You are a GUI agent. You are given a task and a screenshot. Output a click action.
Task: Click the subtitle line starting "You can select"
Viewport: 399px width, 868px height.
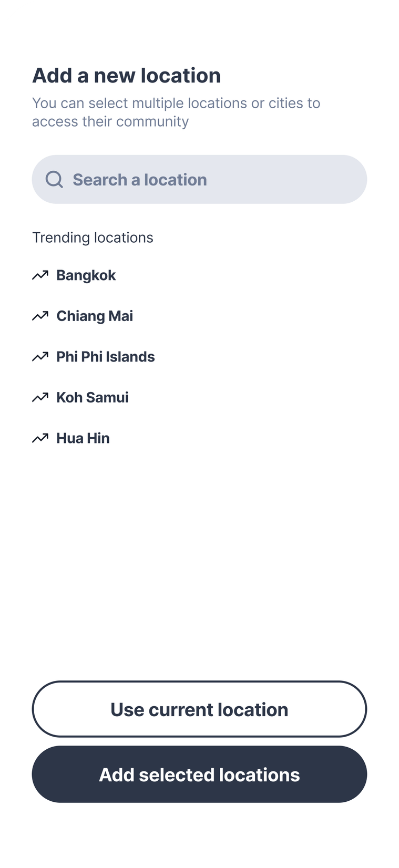click(176, 103)
